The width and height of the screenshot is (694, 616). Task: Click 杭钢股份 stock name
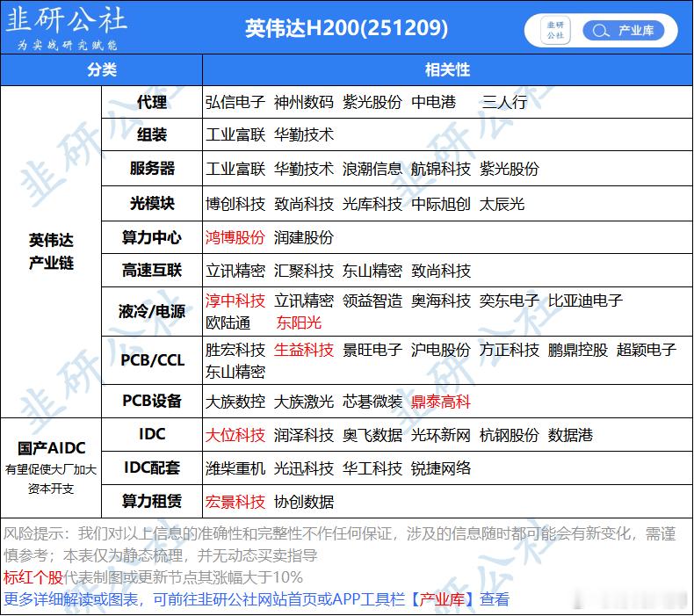510,435
